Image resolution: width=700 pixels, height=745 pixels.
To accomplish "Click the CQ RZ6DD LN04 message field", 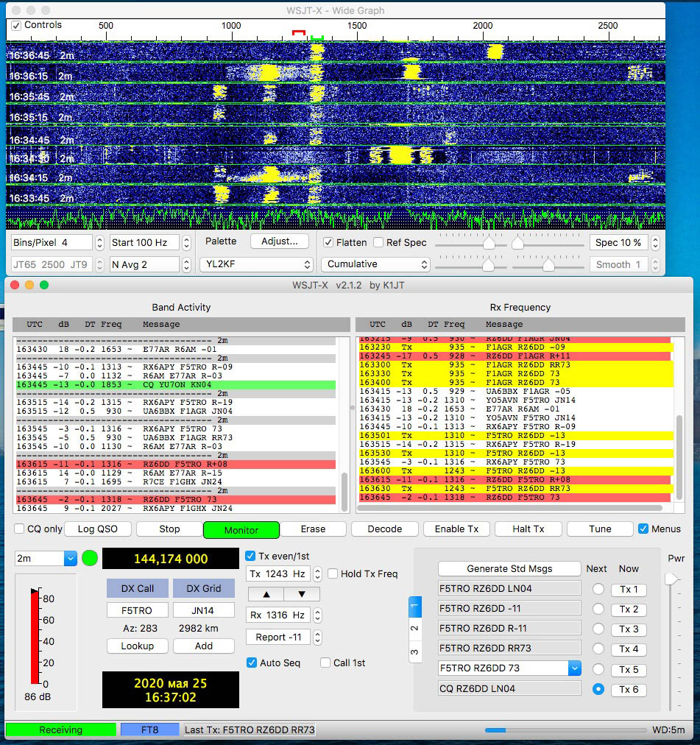I will click(509, 688).
